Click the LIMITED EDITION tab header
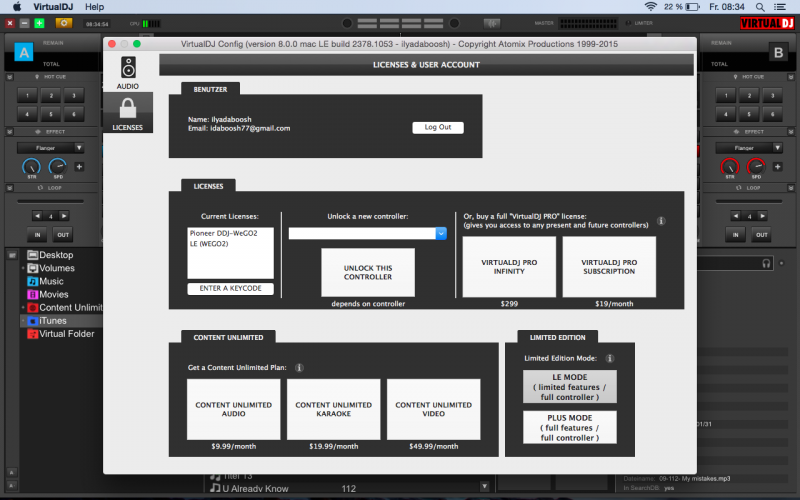This screenshot has height=500, width=800. pyautogui.click(x=557, y=337)
